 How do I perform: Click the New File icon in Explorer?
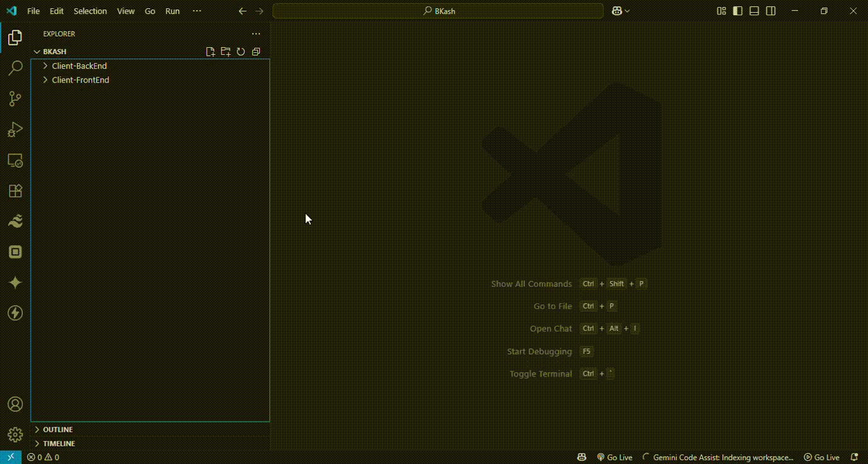(x=211, y=52)
